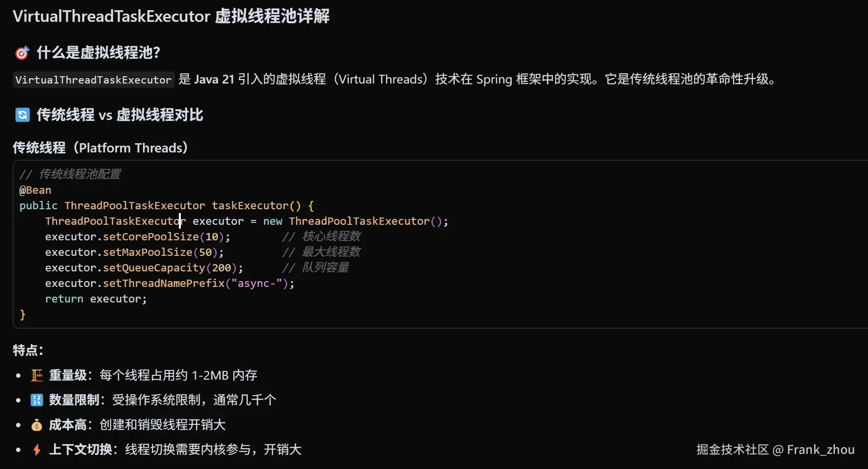Click the money bag emoji before 成本高
This screenshot has width=868, height=469.
(x=37, y=425)
